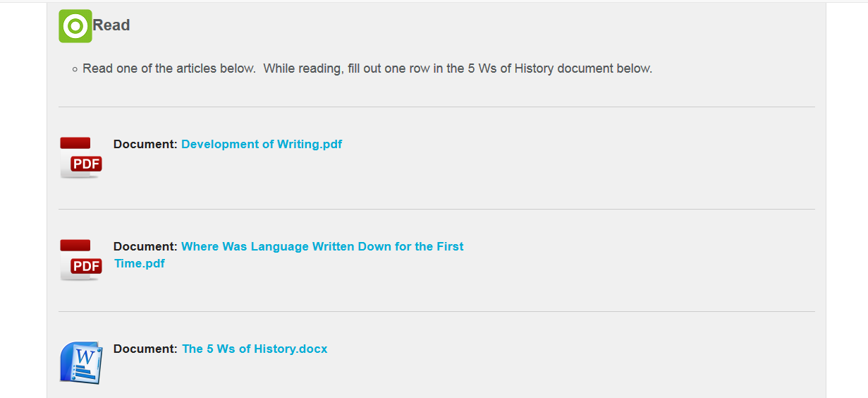Open the Development of Writing.pdf link

[262, 144]
